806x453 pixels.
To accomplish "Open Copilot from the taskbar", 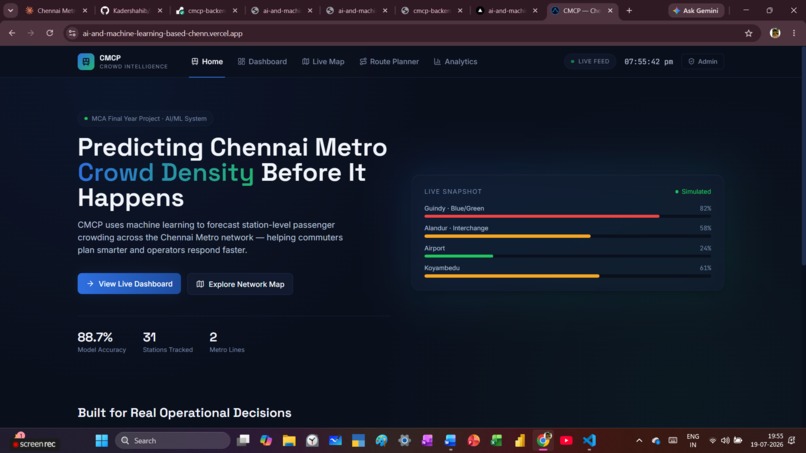I will click(266, 441).
